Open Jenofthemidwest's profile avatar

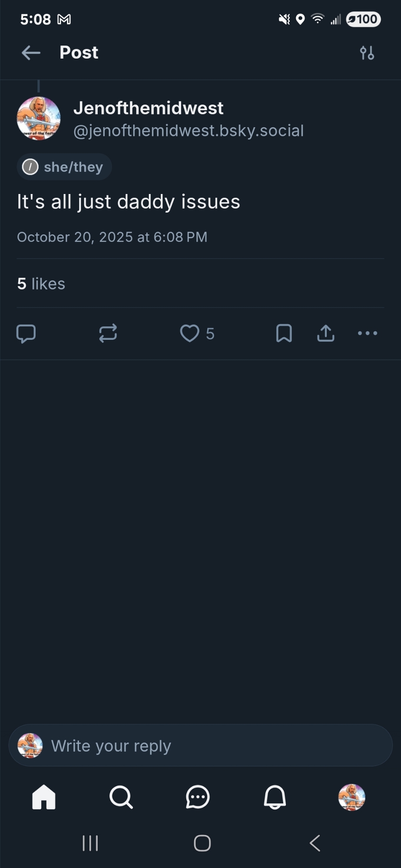[x=39, y=118]
